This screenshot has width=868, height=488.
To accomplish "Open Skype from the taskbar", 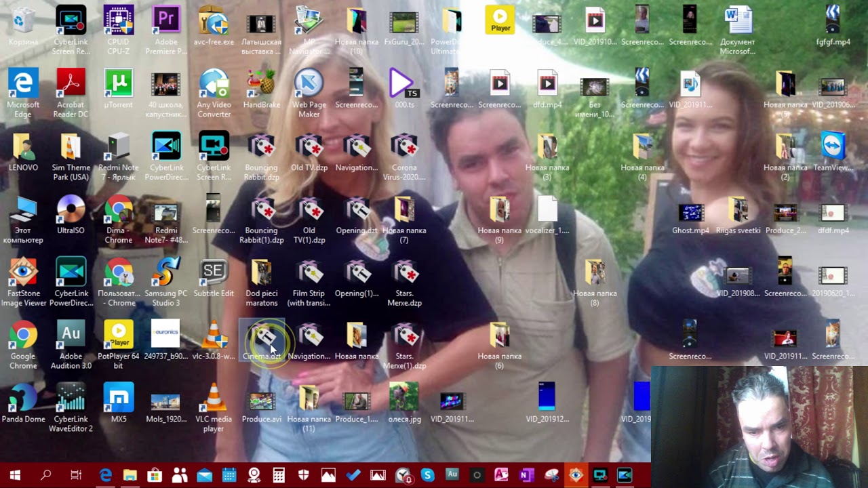I will pos(427,475).
